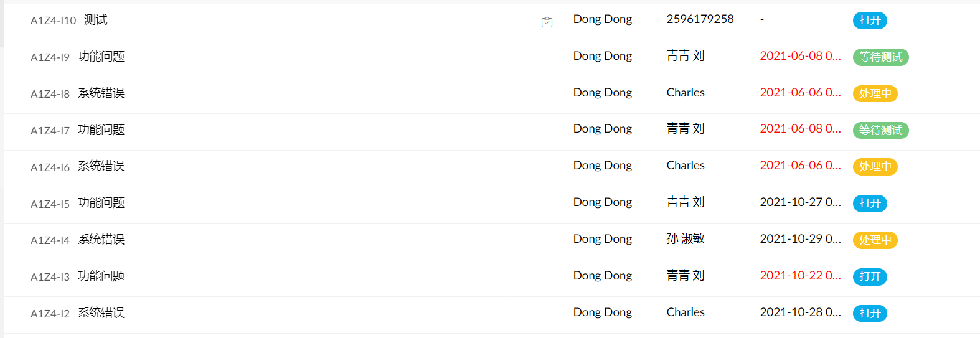Open issue A1Z4-I8 系统错误

pos(101,93)
